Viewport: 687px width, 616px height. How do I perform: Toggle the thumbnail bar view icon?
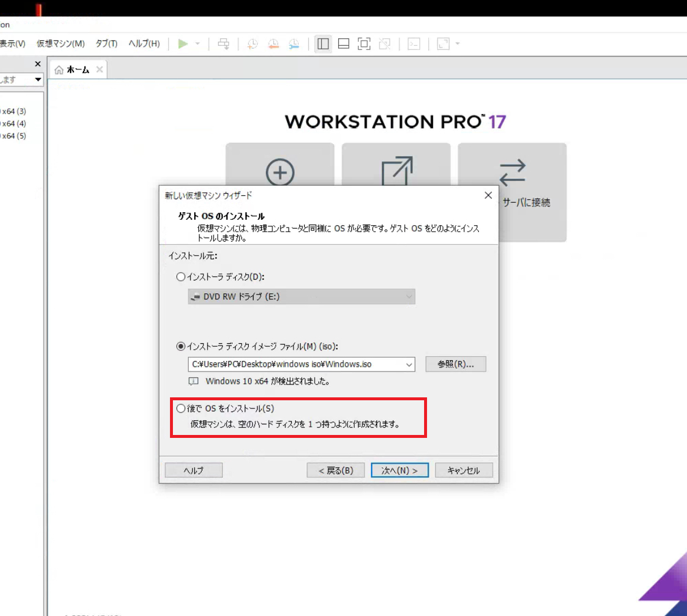pos(343,43)
